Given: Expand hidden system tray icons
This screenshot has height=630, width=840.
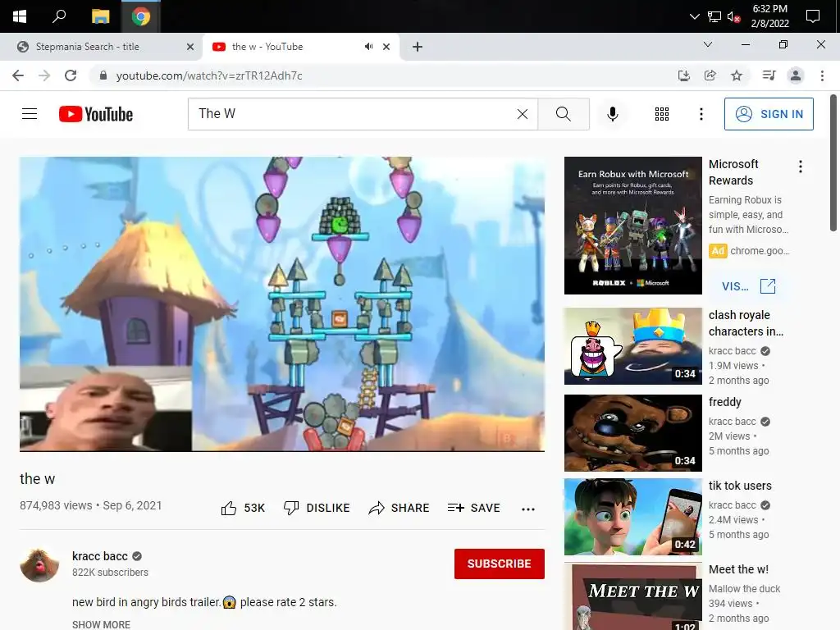Looking at the screenshot, I should point(694,16).
